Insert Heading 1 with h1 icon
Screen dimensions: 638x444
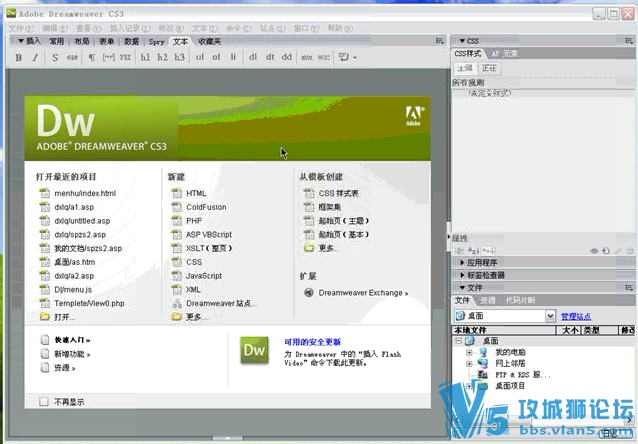click(145, 57)
